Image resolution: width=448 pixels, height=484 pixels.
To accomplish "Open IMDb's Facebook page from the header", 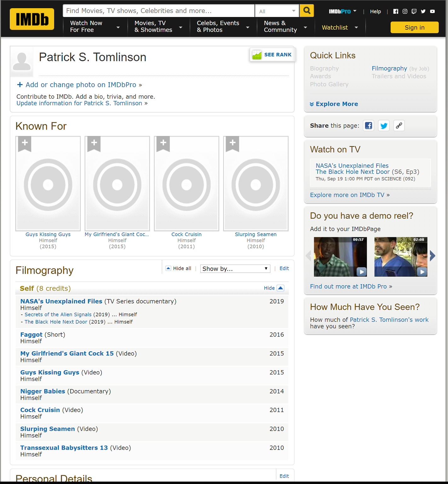I will click(396, 11).
